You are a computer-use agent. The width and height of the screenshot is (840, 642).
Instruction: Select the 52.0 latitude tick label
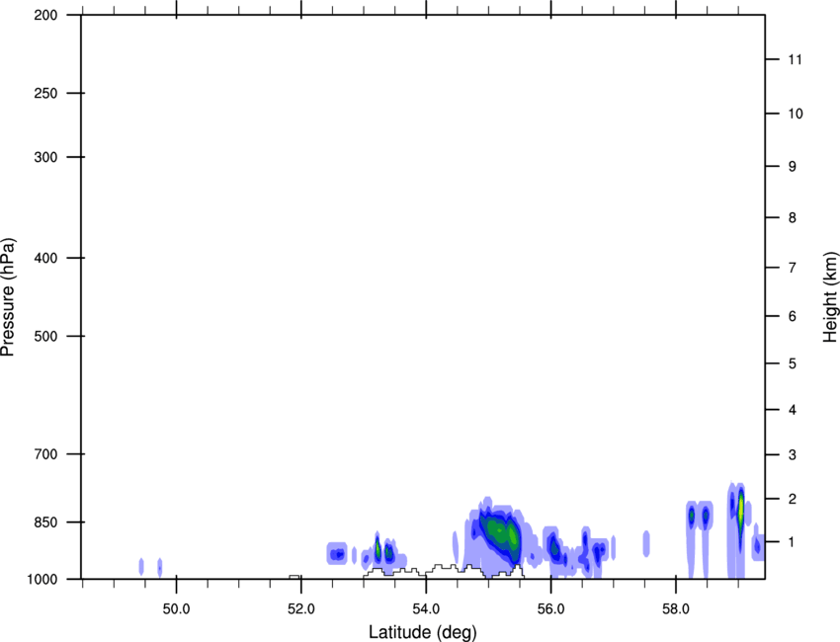point(300,605)
